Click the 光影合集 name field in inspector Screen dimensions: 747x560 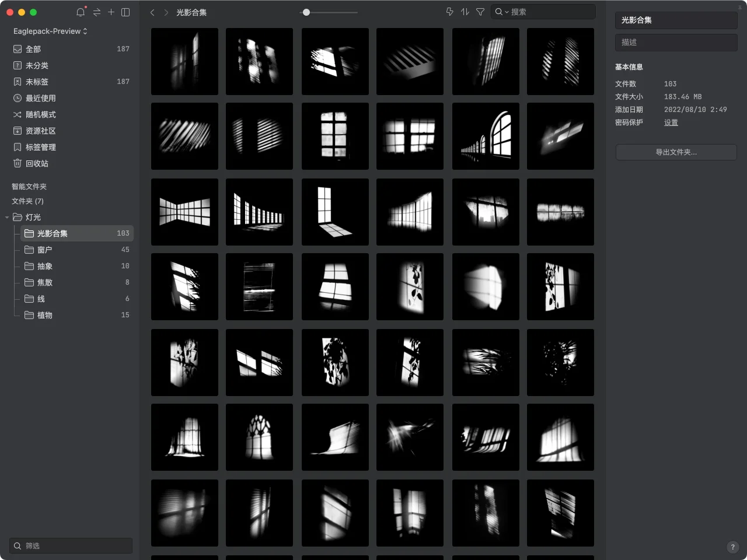click(x=676, y=20)
